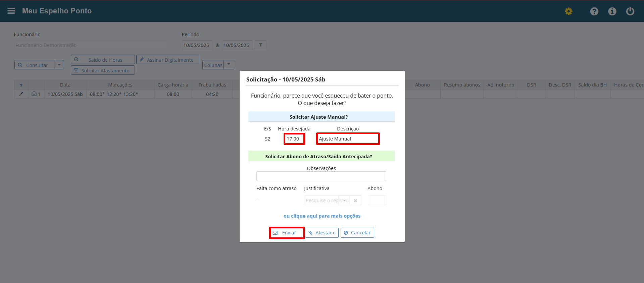Viewport: 644px width, 283px height.
Task: Click the Saldo de Horas button
Action: pyautogui.click(x=103, y=59)
